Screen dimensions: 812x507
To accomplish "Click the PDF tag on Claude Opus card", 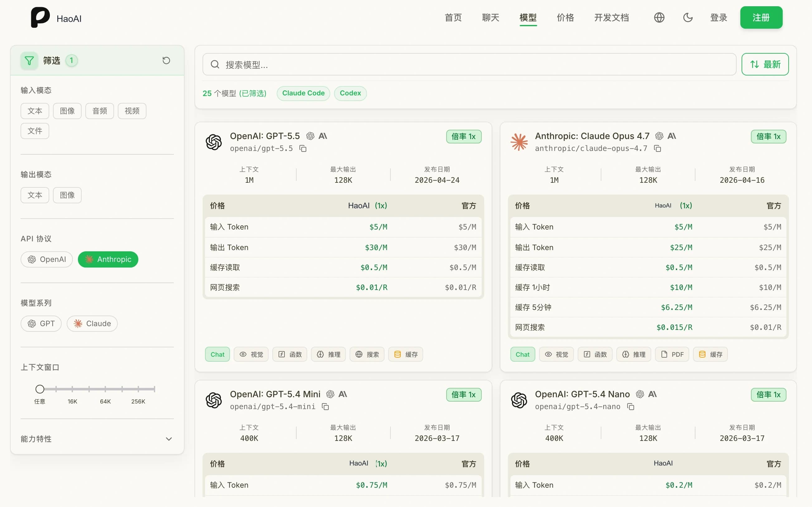I will (672, 355).
